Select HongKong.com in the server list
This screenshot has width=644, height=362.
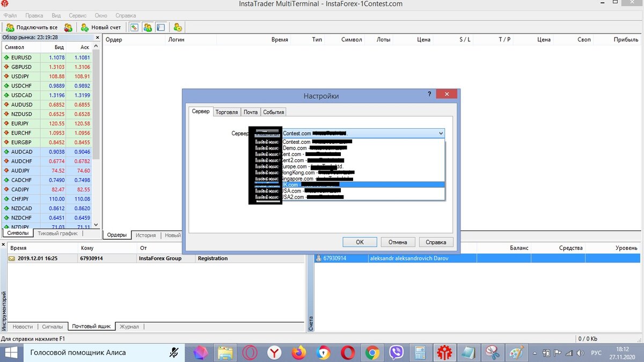click(347, 173)
